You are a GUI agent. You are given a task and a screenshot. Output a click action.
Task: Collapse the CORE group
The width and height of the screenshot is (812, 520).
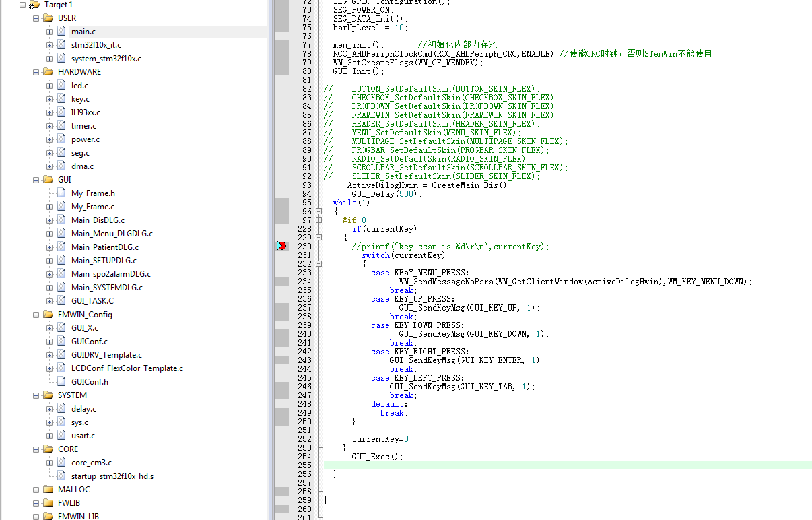[x=36, y=449]
